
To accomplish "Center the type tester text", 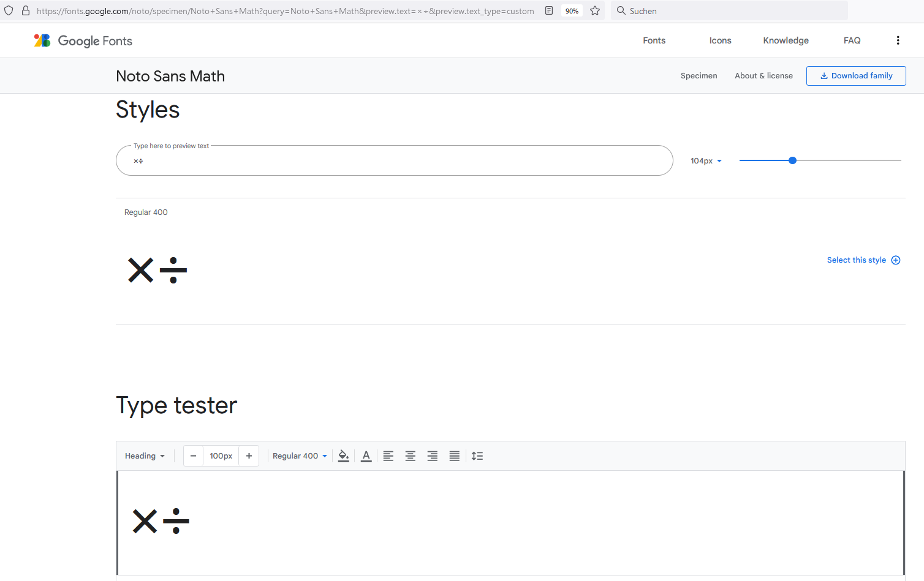I will (410, 455).
